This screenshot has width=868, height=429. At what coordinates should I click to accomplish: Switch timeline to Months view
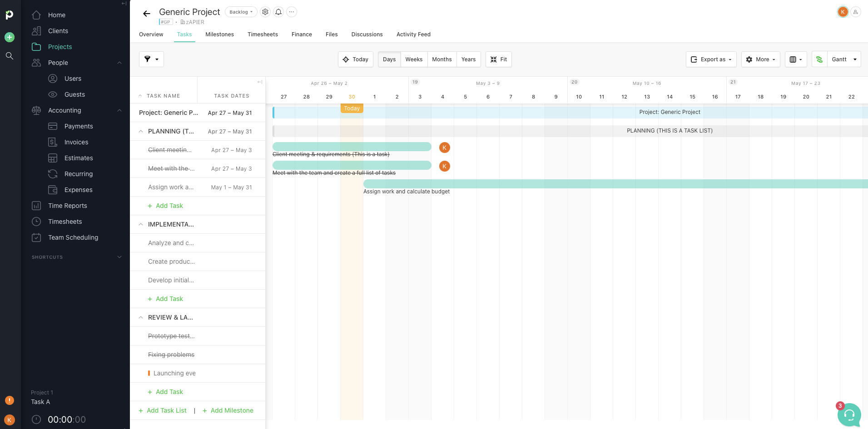click(442, 59)
